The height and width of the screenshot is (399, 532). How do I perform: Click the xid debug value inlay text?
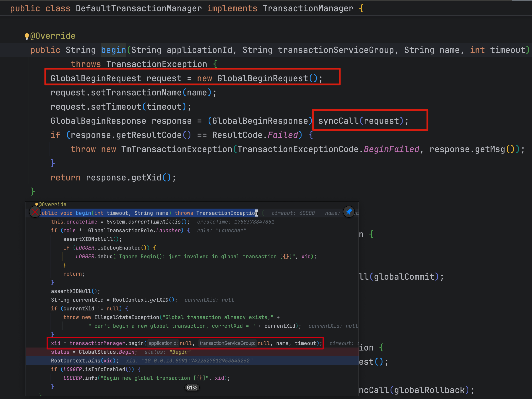point(189,360)
